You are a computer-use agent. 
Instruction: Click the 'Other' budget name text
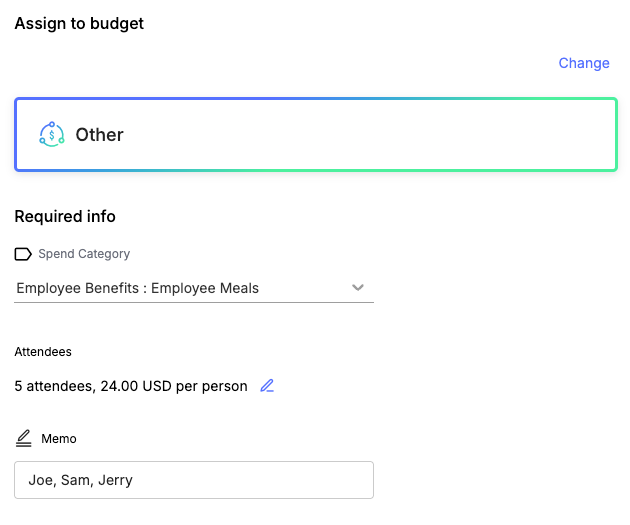point(99,135)
